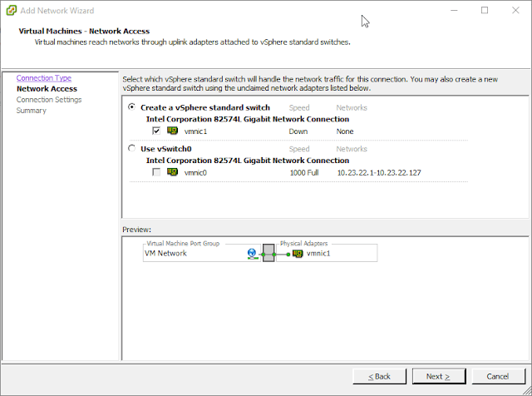532x396 pixels.
Task: Click the vmnic0 network adapter icon
Action: 172,172
